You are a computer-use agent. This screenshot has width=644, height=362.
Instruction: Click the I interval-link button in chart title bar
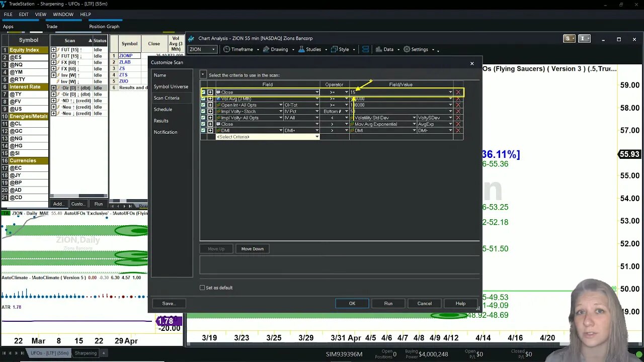[x=584, y=39]
